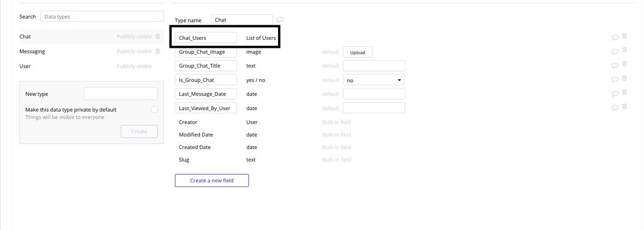This screenshot has height=230, width=644.
Task: Edit the Chat_Users field name
Action: [206, 38]
